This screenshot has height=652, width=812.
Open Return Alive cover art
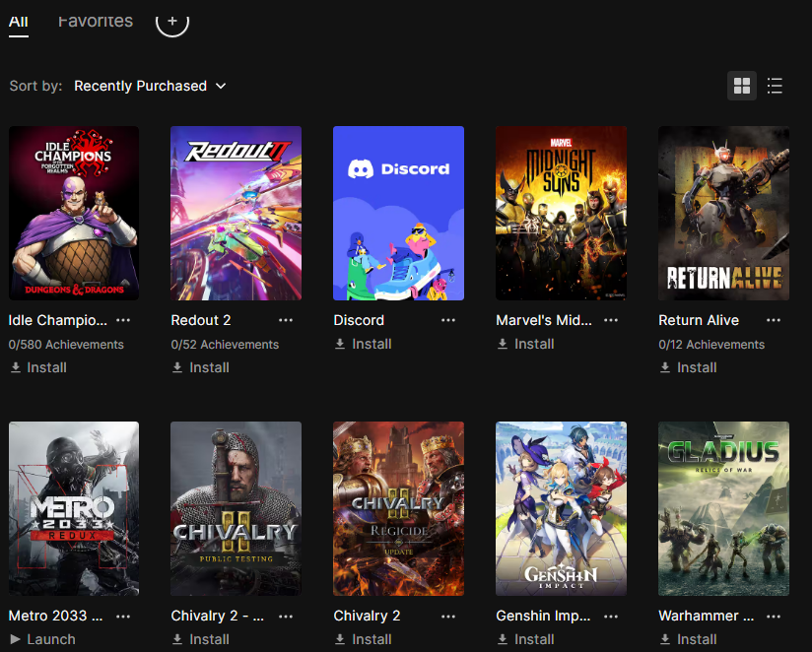pyautogui.click(x=724, y=213)
